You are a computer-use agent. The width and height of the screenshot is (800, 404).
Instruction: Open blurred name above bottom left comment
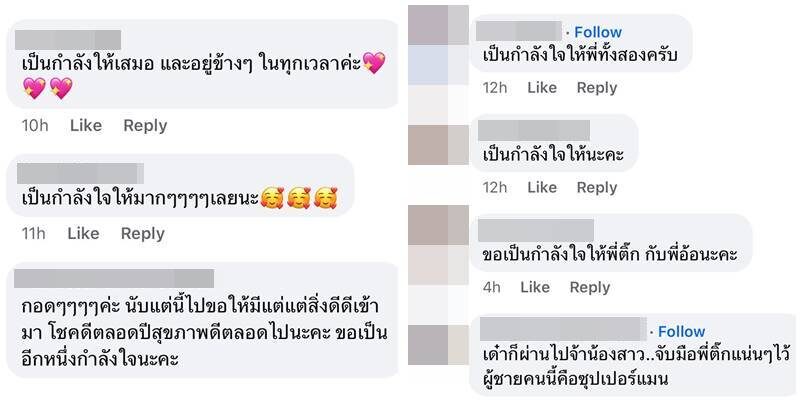pyautogui.click(x=114, y=279)
